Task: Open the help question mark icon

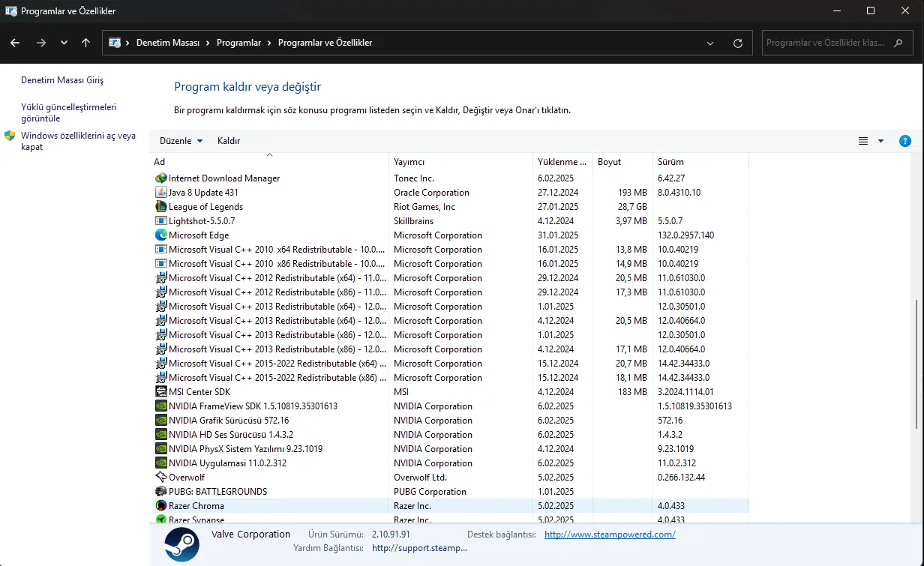Action: click(904, 141)
